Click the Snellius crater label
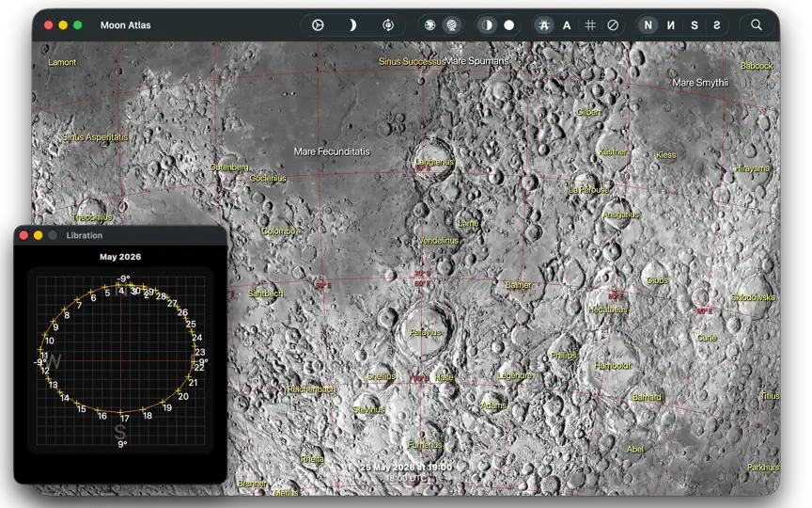 (382, 376)
